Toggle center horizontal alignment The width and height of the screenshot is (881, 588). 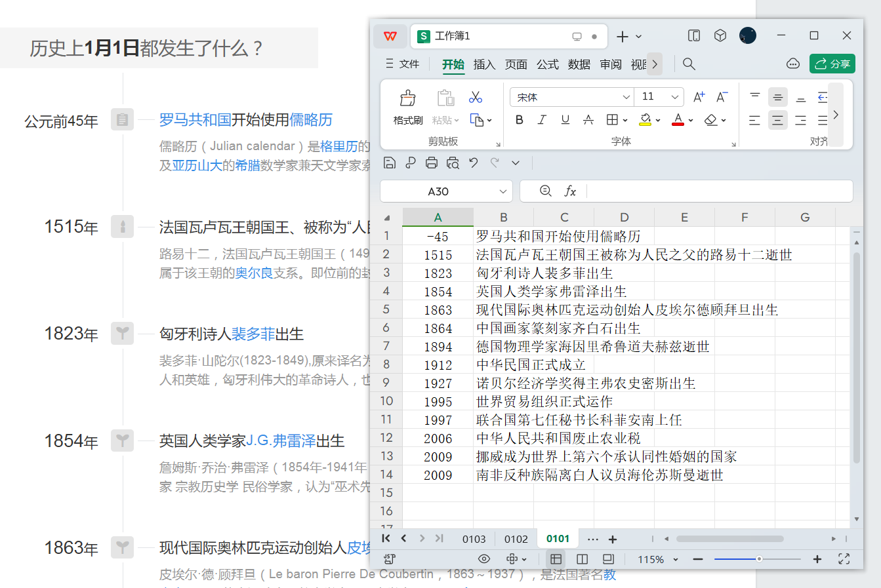778,120
